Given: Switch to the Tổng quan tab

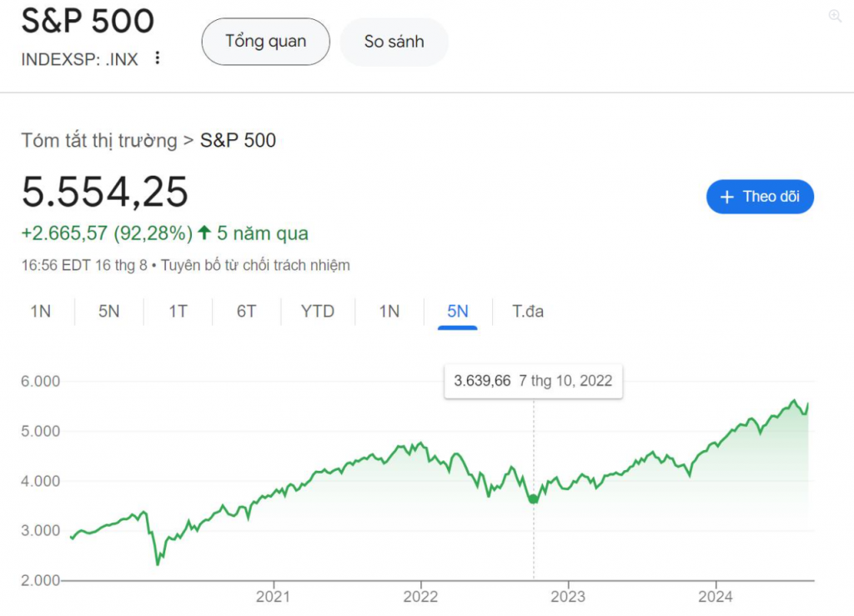Looking at the screenshot, I should point(265,42).
